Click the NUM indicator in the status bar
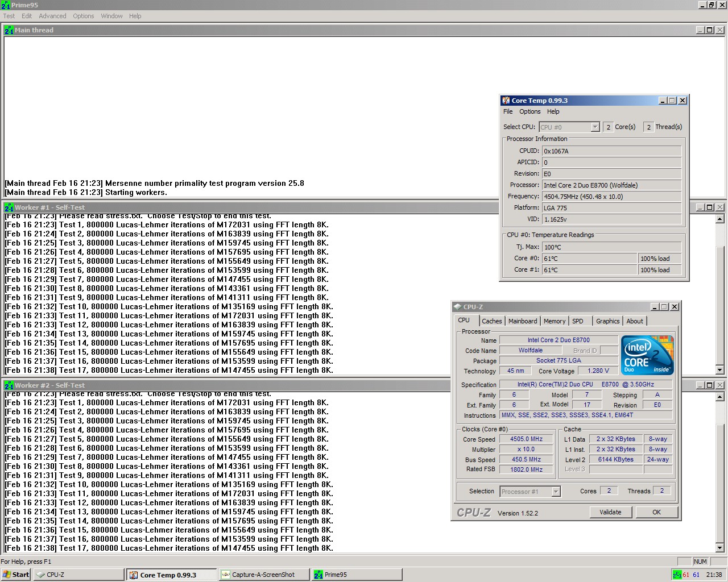 point(700,562)
